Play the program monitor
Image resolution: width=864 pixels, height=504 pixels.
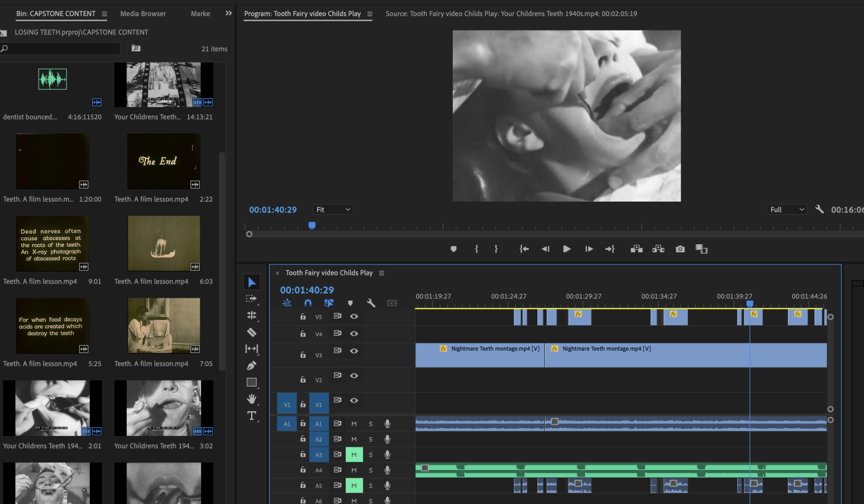point(567,249)
